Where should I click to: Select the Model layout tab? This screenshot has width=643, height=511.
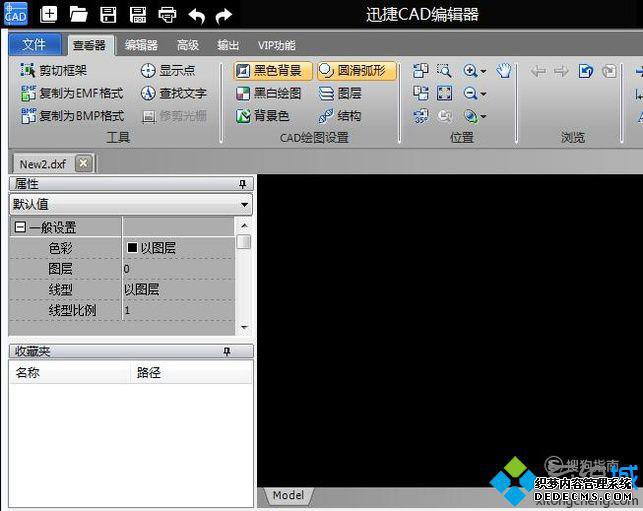click(289, 495)
